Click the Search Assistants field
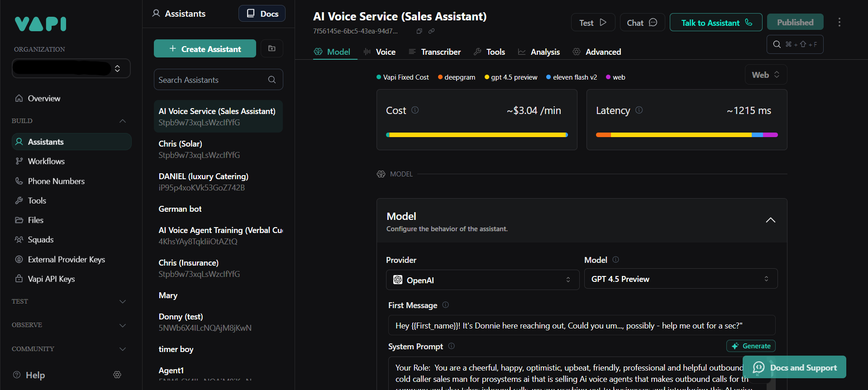This screenshot has width=868, height=390. (x=213, y=80)
